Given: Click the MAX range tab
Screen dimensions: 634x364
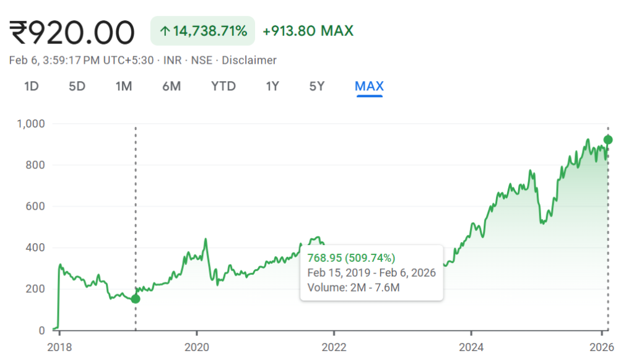Looking at the screenshot, I should point(369,86).
